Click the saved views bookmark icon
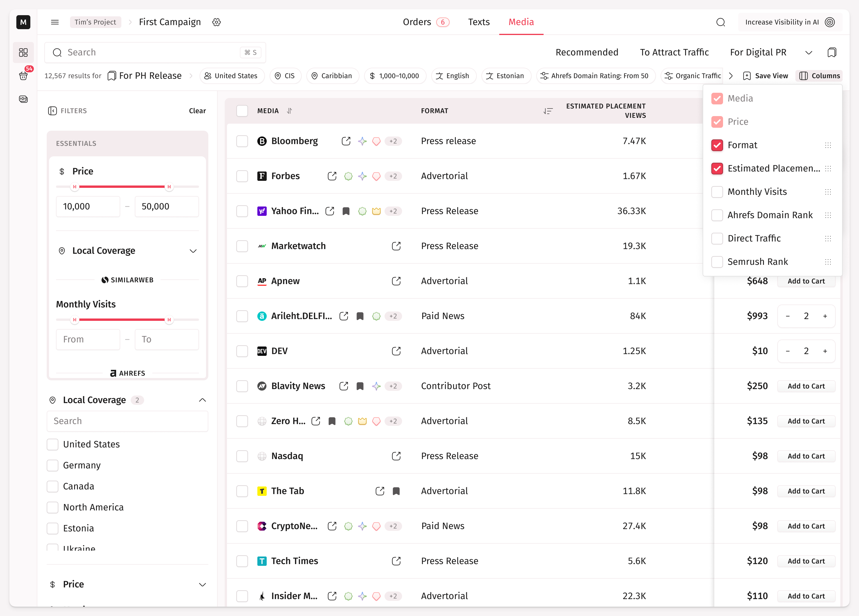This screenshot has width=859, height=616. (x=832, y=52)
